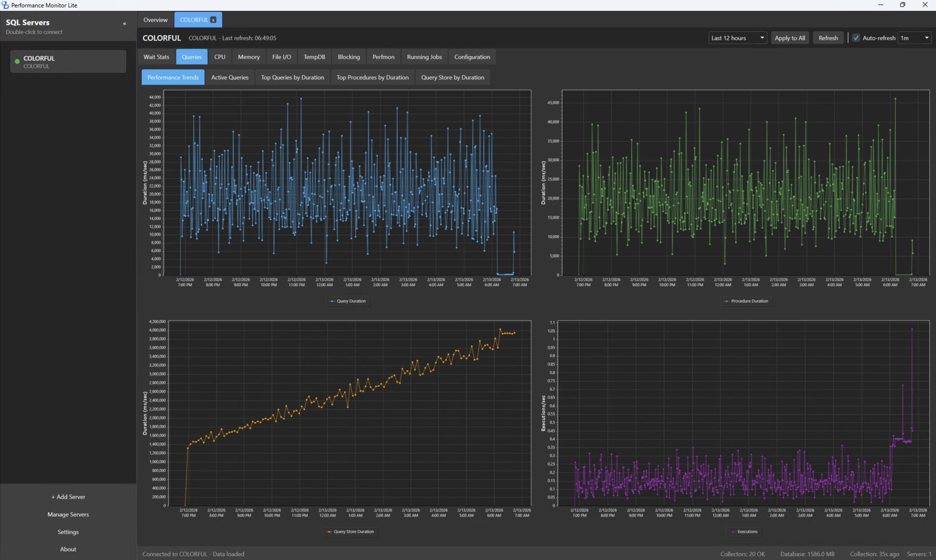Collapse the SQL Servers sidebar panel
This screenshot has width=936, height=560.
click(x=124, y=23)
